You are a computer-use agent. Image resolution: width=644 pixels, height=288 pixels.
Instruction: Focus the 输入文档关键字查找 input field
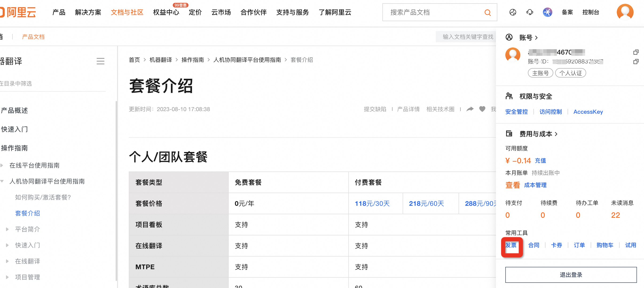pos(466,37)
